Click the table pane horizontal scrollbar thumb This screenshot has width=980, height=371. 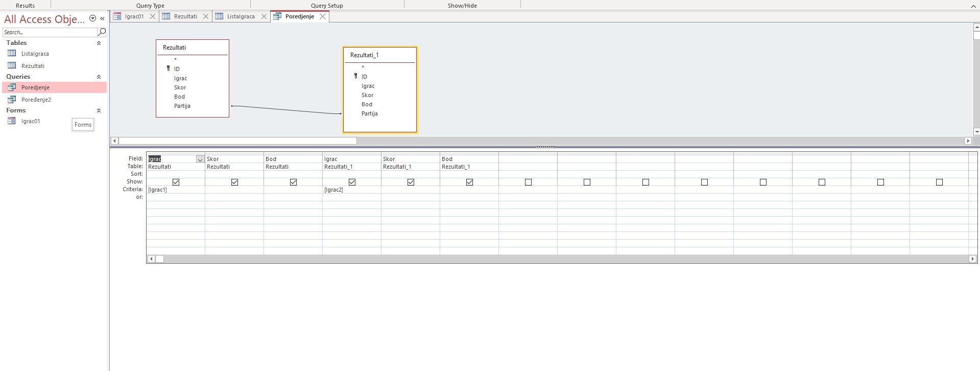[x=237, y=141]
